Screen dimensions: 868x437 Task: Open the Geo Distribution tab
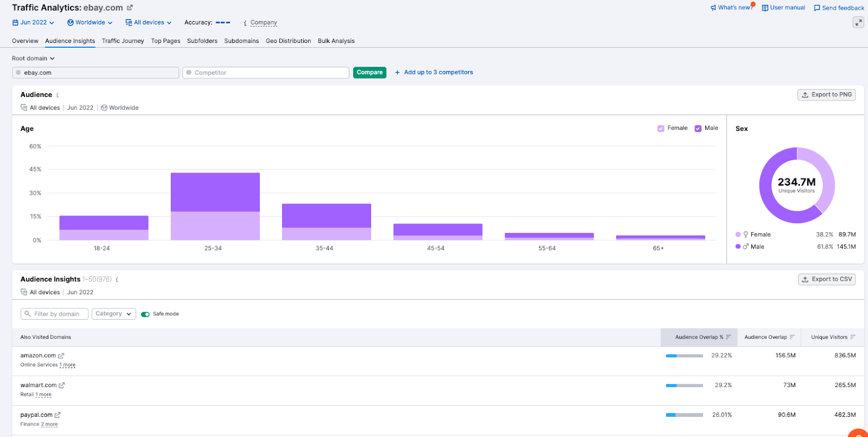[x=289, y=41]
